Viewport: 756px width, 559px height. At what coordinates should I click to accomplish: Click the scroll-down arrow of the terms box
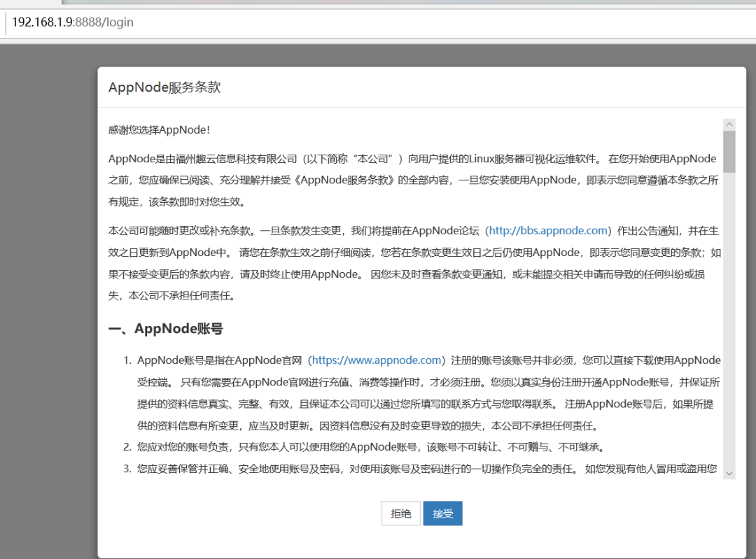point(729,474)
